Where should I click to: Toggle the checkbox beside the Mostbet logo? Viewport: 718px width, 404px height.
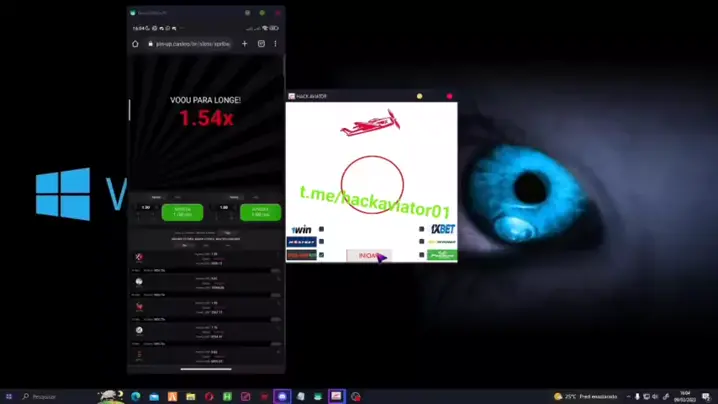coord(321,242)
